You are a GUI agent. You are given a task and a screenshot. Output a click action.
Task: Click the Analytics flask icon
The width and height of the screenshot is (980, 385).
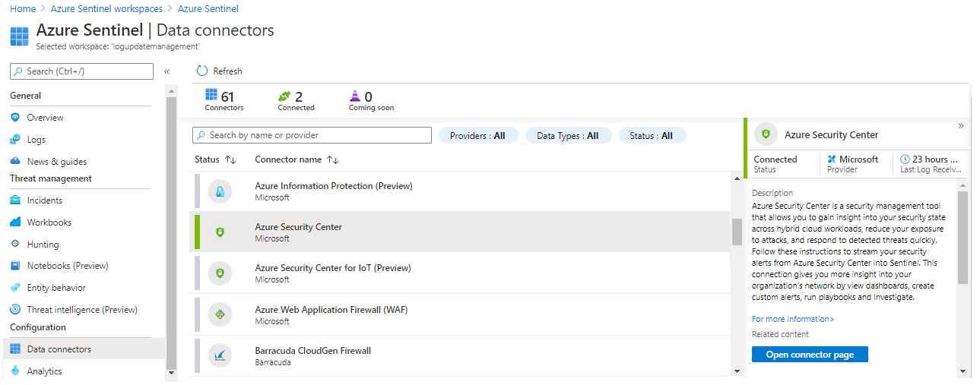[14, 371]
